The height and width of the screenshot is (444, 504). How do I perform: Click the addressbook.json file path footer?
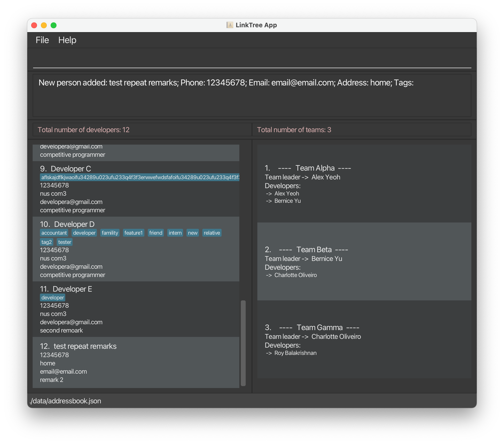[65, 401]
